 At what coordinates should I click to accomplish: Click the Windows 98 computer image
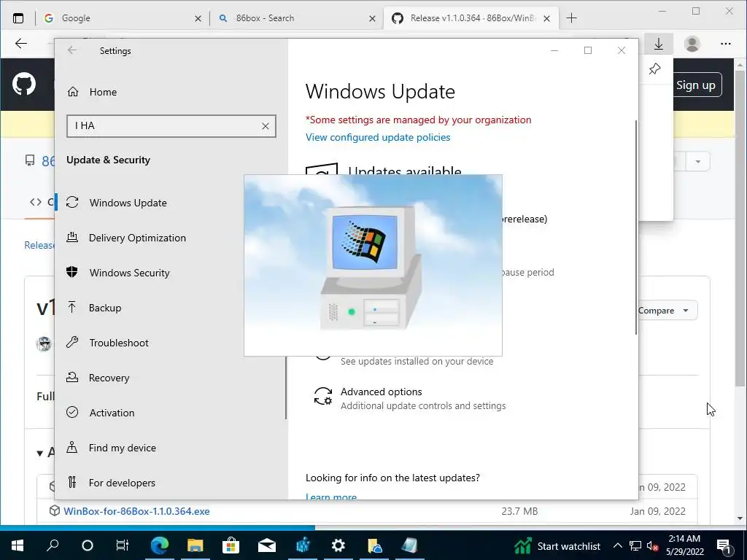(x=373, y=265)
